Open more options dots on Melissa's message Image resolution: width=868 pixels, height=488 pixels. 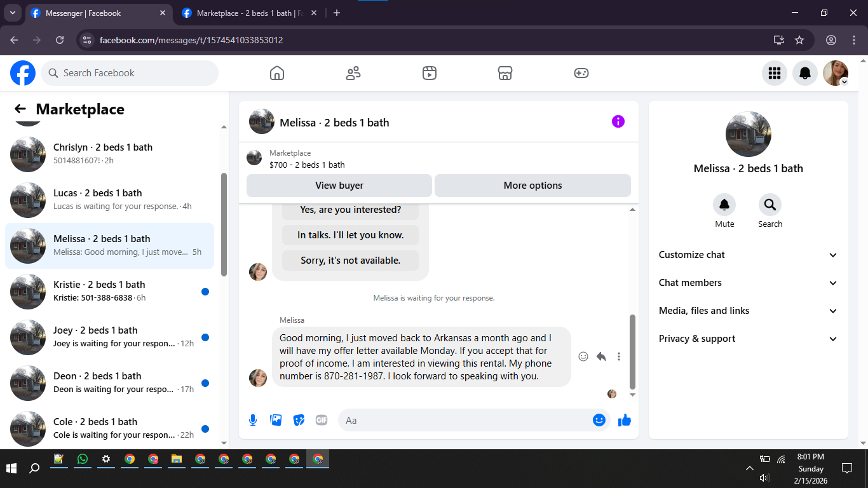[x=619, y=356]
